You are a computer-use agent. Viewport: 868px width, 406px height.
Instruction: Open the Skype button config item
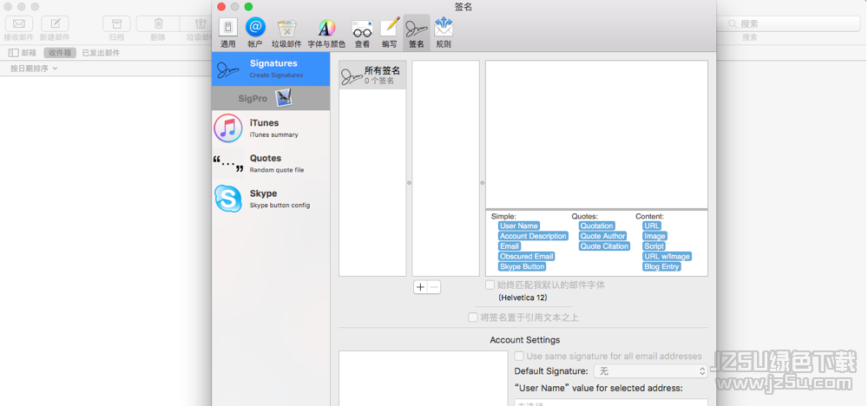coord(271,199)
